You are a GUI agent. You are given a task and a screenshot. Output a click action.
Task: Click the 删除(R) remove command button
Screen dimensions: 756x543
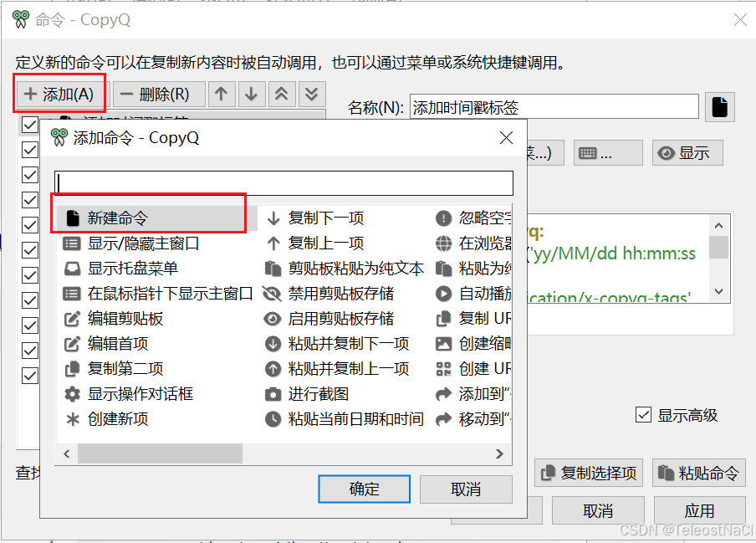[159, 94]
